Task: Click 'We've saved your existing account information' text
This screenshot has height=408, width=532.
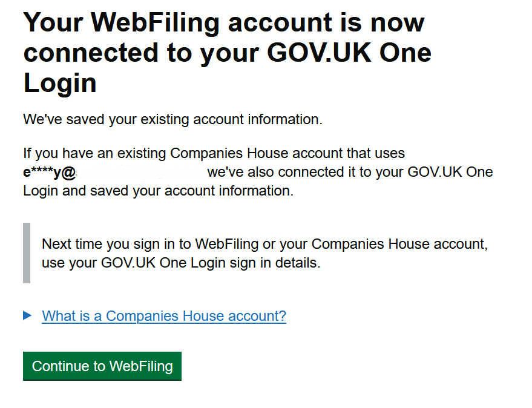Action: click(172, 119)
